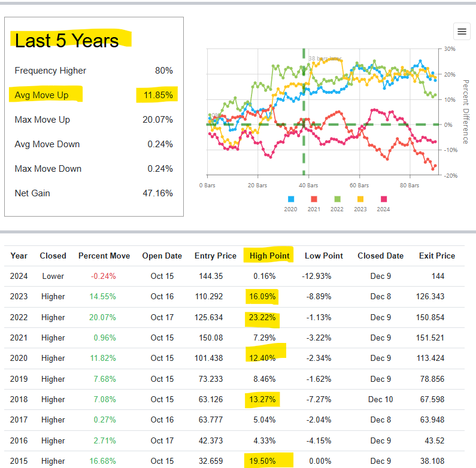476x468 pixels.
Task: Toggle the 2021 series in legend
Action: coord(314,199)
